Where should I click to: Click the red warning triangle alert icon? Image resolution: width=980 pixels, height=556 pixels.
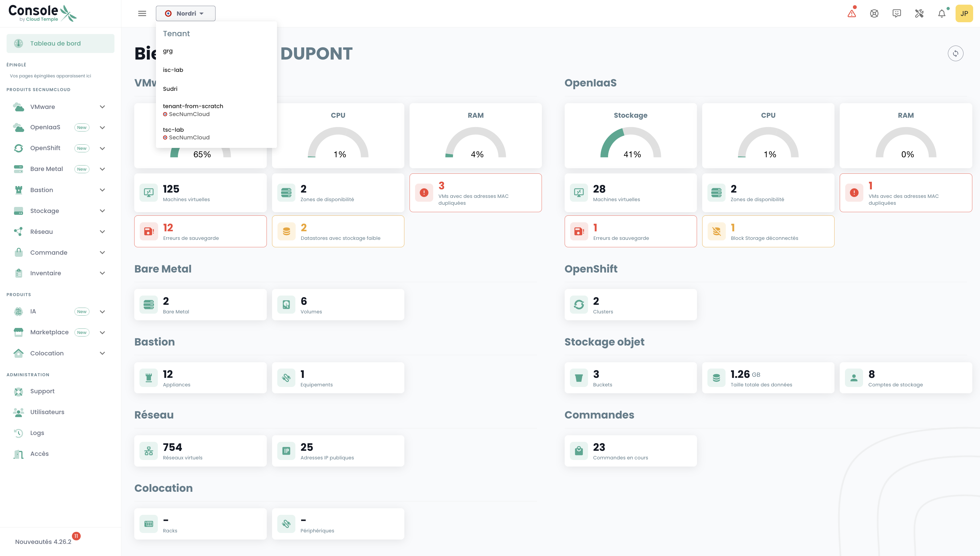pos(852,14)
